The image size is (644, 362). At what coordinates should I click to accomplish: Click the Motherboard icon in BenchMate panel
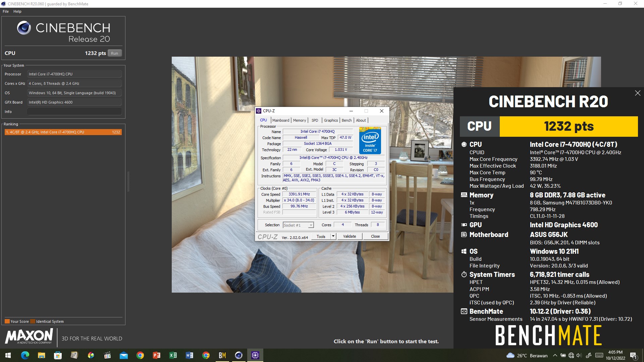coord(464,235)
